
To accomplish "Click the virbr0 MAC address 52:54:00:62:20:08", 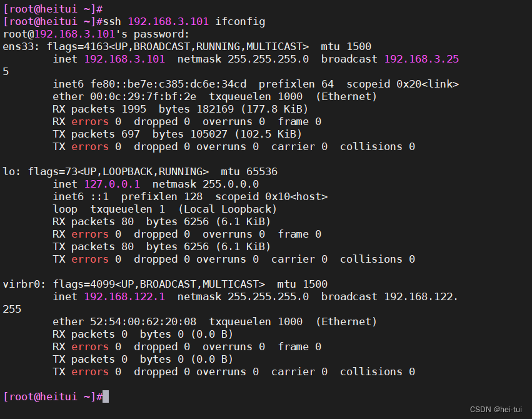I will [143, 322].
